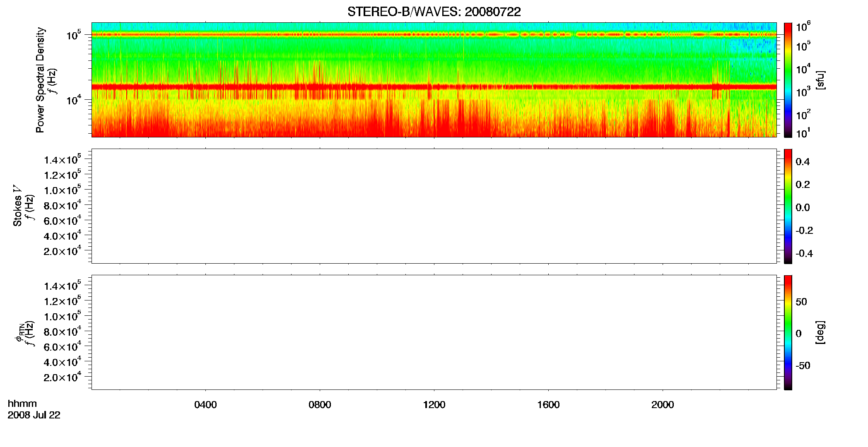Click the 0.4 Stokes V colorbar tick label
Viewport: 868px width, 447px height.
point(803,162)
